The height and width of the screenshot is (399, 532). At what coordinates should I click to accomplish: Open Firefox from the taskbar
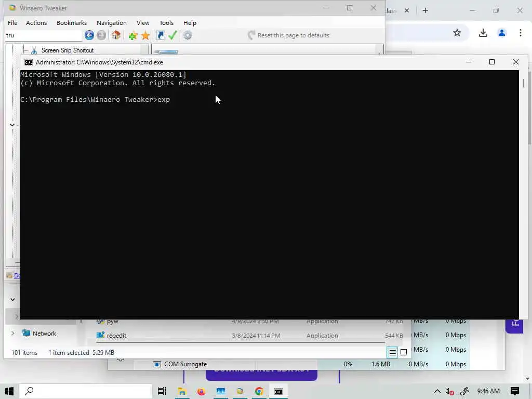201,391
